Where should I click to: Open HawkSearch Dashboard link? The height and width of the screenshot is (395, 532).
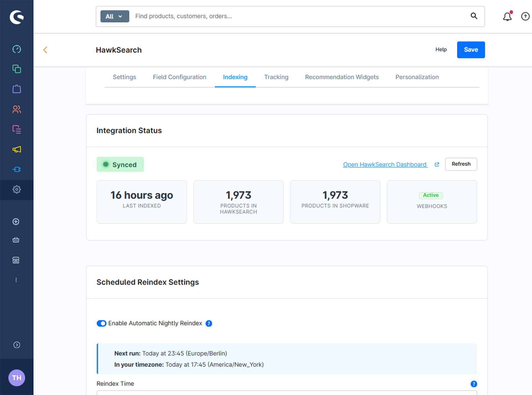coord(385,165)
